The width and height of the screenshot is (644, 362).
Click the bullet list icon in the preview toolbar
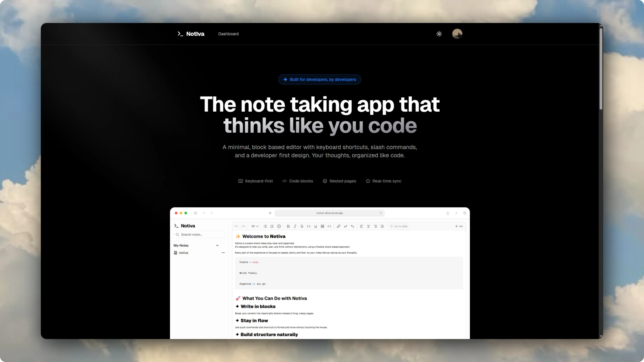(265, 226)
